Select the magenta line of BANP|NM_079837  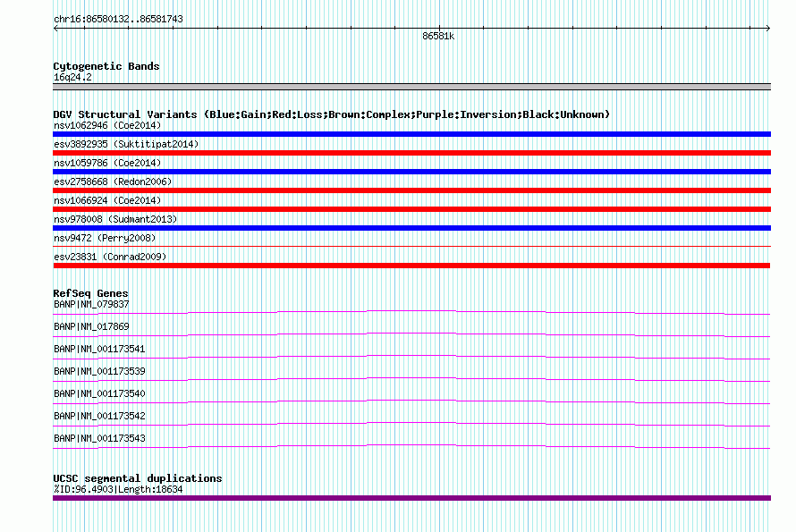pos(411,312)
